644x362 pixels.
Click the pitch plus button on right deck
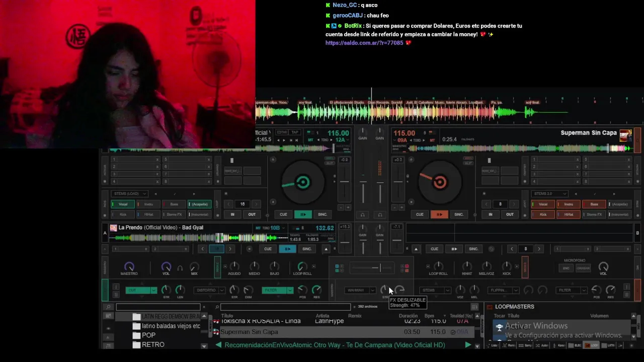point(401,207)
